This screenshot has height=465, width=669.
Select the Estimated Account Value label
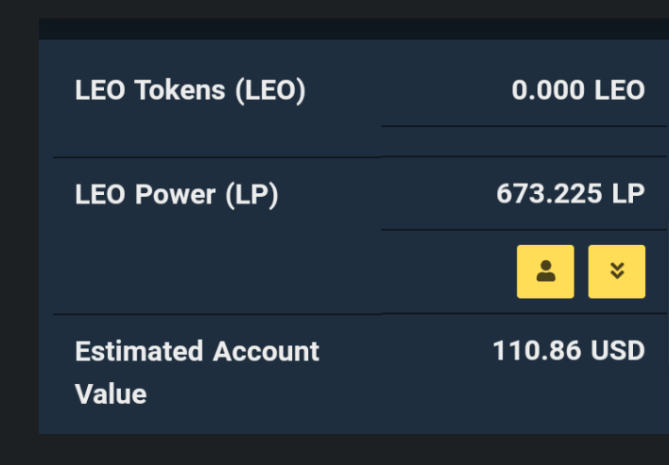pos(197,372)
